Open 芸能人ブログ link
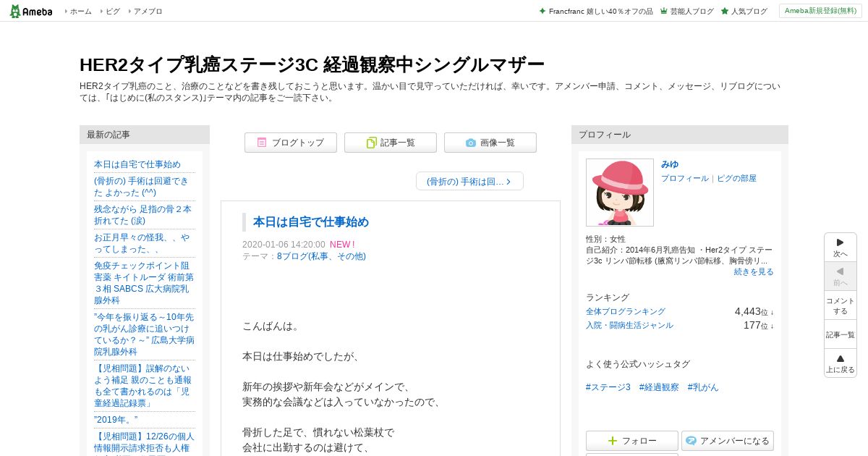868x456 pixels. pyautogui.click(x=692, y=12)
